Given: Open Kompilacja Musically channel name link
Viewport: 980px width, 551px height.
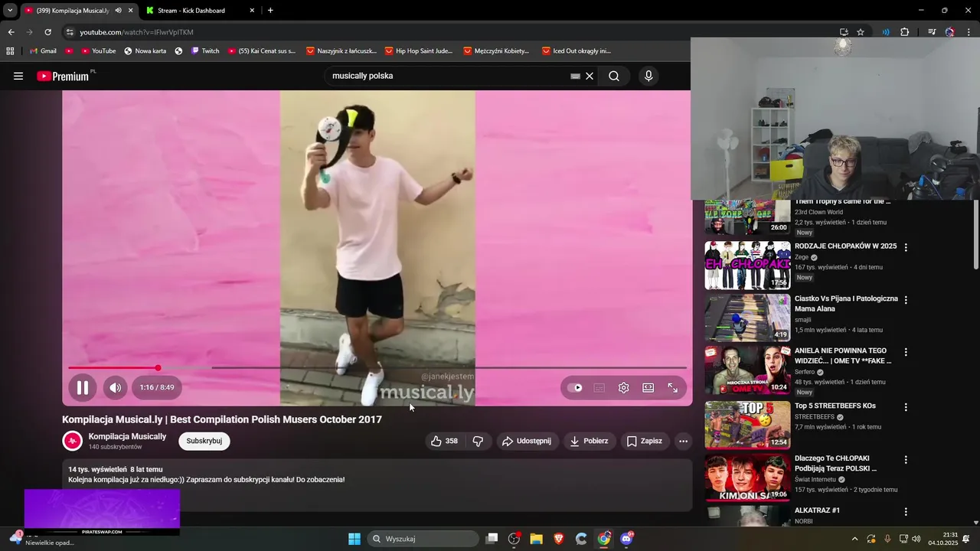Looking at the screenshot, I should point(127,436).
